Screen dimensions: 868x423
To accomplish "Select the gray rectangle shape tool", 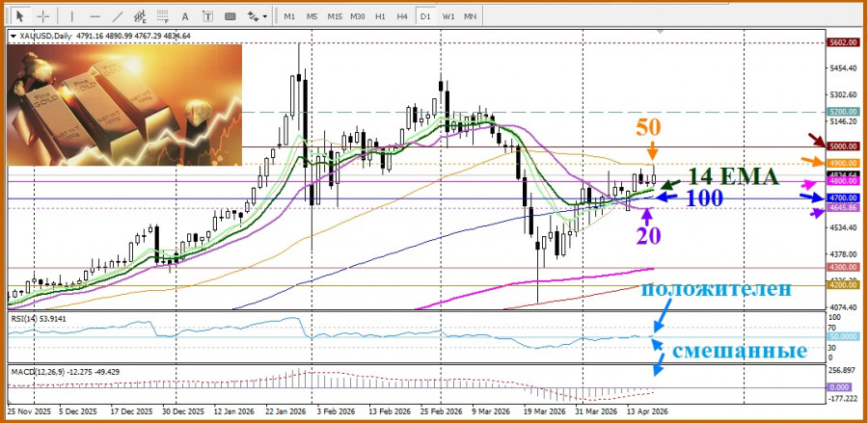I will (231, 16).
